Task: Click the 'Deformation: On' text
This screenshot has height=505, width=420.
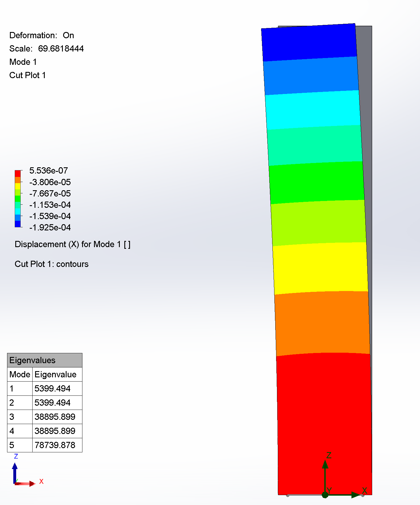Action: (x=42, y=35)
